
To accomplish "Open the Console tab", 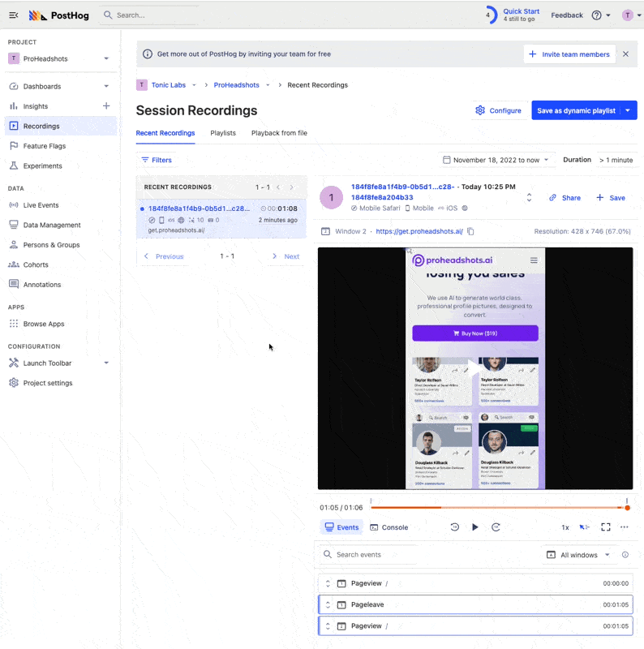I will pos(389,527).
